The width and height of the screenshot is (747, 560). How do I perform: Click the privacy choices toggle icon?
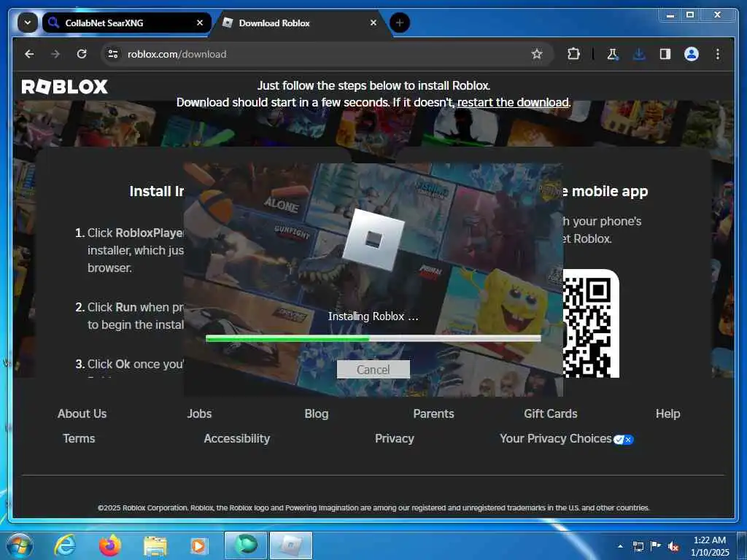coord(624,440)
